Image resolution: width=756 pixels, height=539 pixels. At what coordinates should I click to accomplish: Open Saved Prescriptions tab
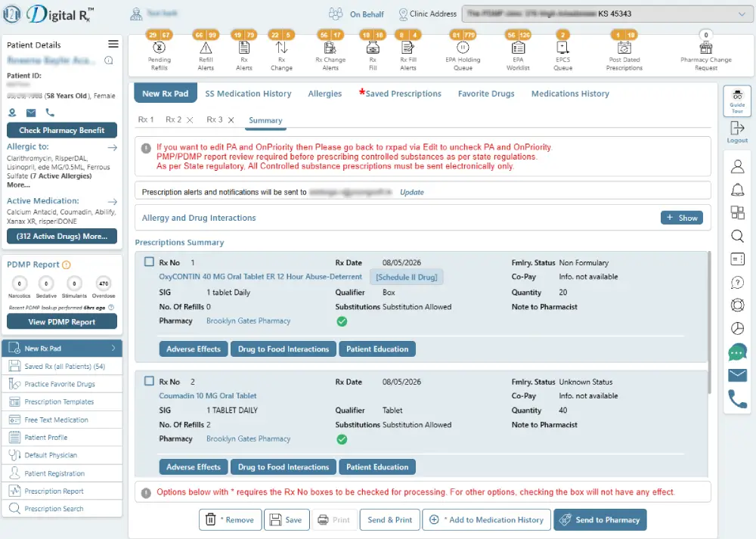[x=403, y=94]
